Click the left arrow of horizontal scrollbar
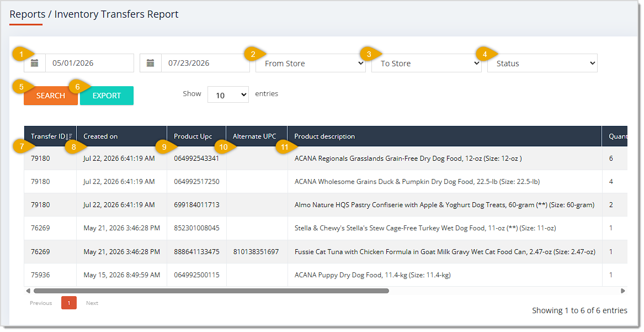 tap(28, 291)
